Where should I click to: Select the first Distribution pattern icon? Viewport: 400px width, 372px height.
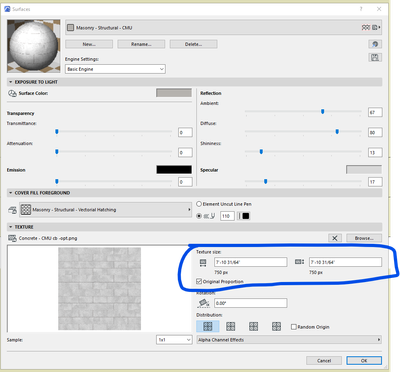(x=208, y=326)
